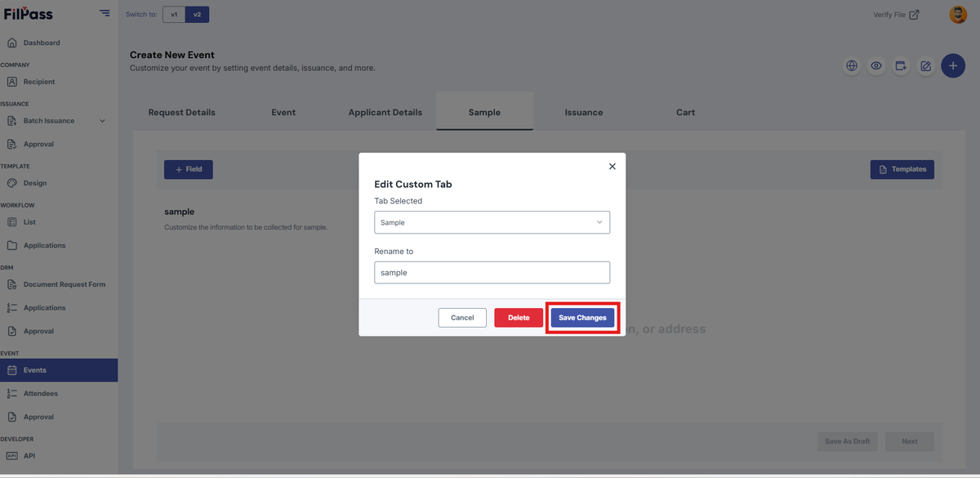Click Save As Draft button
Viewport: 980px width, 478px height.
(848, 441)
